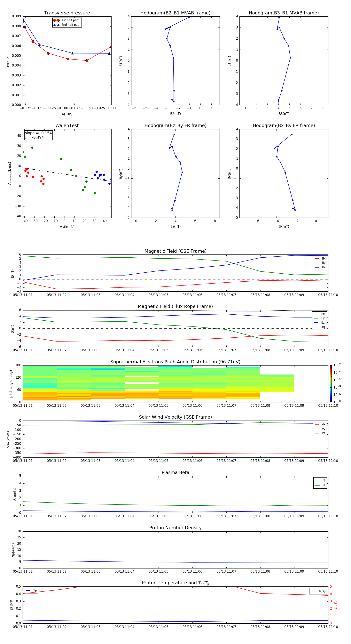Viewport: 351px width, 644px height.
Task: Click the 'Hodogram(B2_B1 MVAB frame)' title
Action: pos(175,13)
